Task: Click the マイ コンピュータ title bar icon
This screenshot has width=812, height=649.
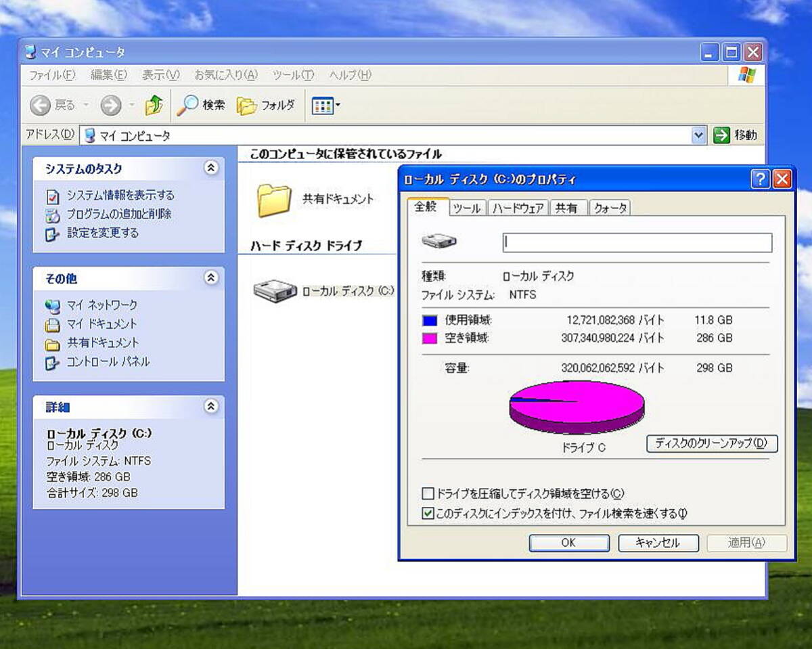Action: click(x=30, y=52)
